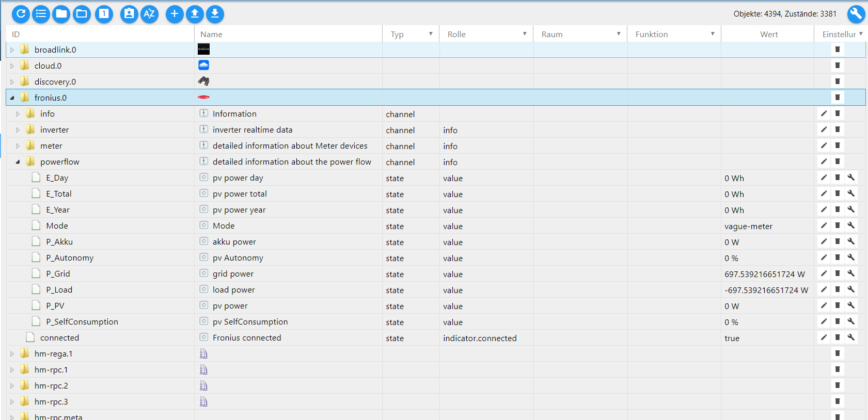Image resolution: width=868 pixels, height=420 pixels.
Task: Delete the fronius.0 folder with its trash icon
Action: tap(838, 98)
